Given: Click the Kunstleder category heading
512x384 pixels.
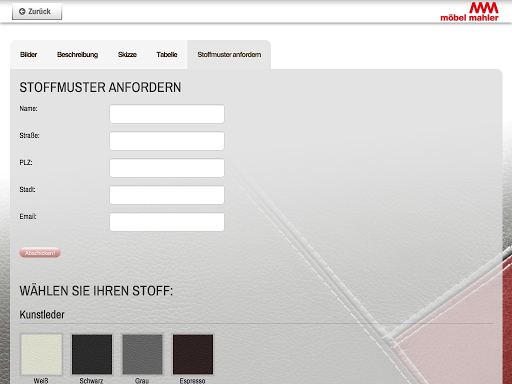Looking at the screenshot, I should click(x=42, y=315).
